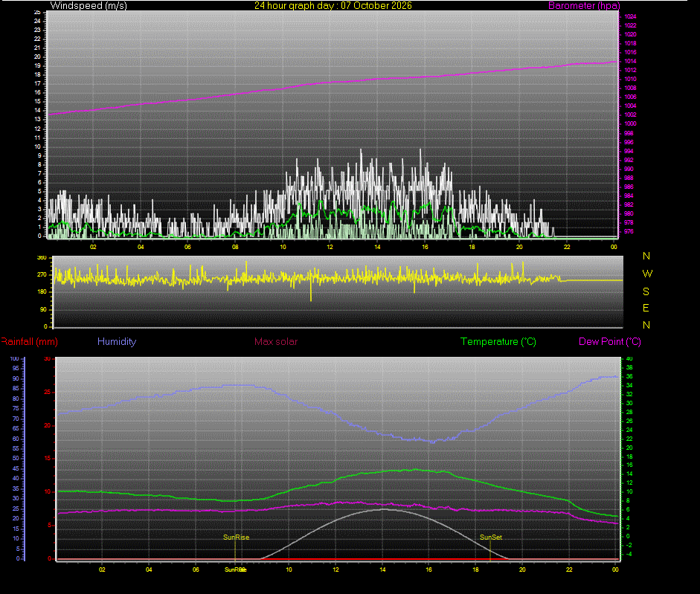Click the SunSet marker label in the lower chart

491,537
